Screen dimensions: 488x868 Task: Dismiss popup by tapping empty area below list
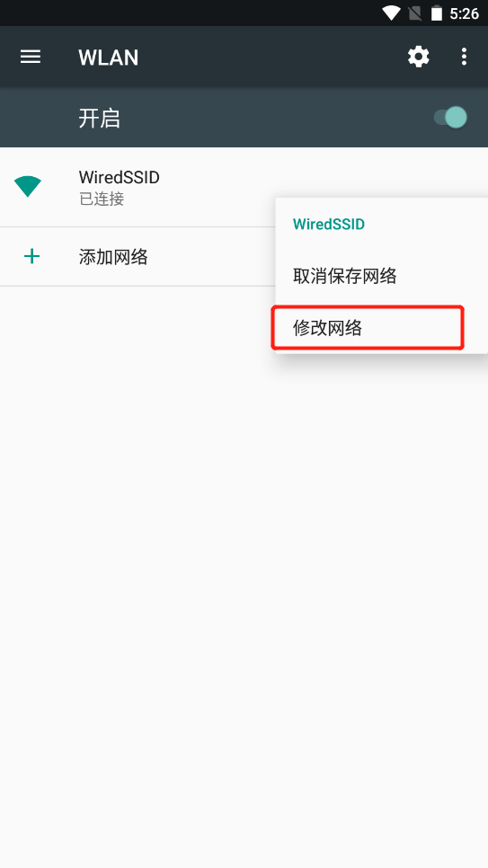[244, 581]
